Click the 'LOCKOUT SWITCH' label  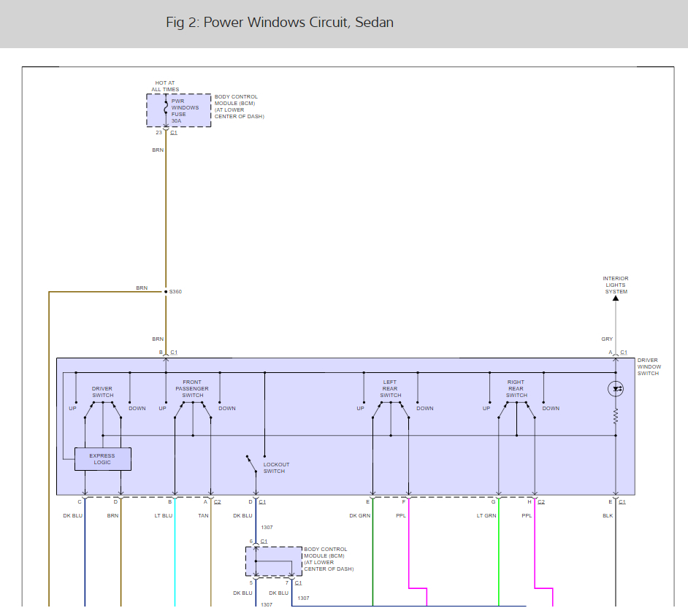click(x=276, y=468)
